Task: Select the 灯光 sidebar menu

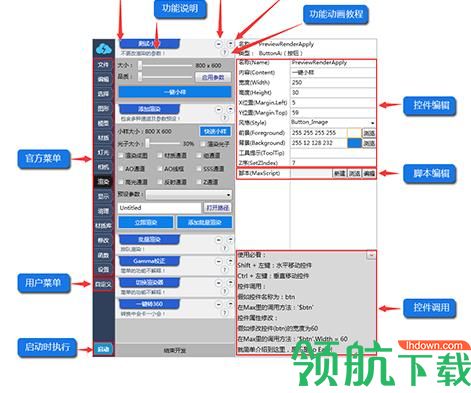Action: (x=103, y=153)
